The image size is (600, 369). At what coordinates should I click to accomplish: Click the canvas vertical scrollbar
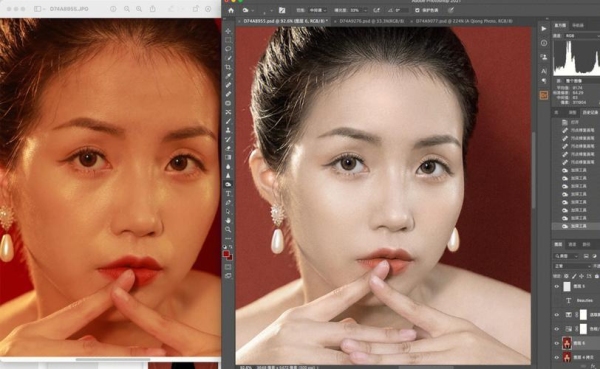tap(533, 170)
